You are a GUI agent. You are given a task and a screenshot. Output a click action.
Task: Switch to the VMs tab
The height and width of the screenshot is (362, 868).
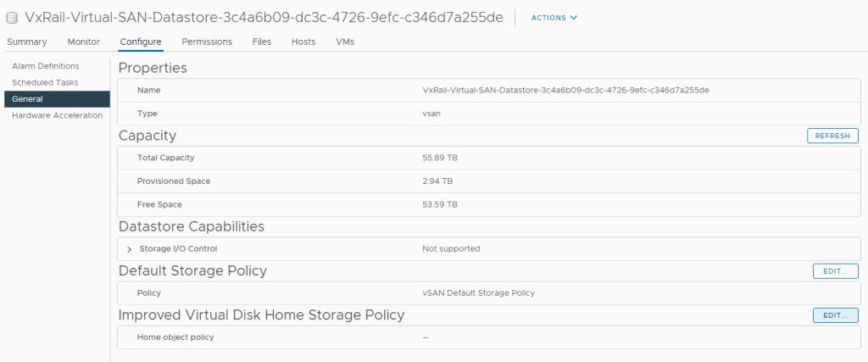(345, 42)
